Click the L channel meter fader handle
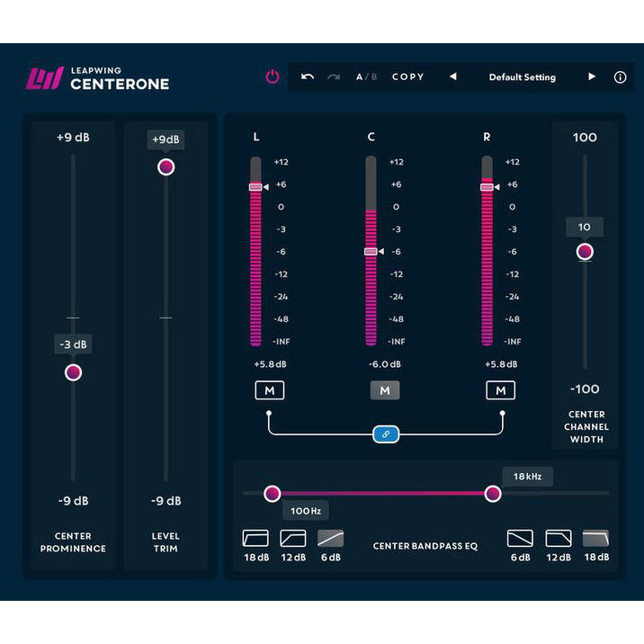 coord(255,187)
